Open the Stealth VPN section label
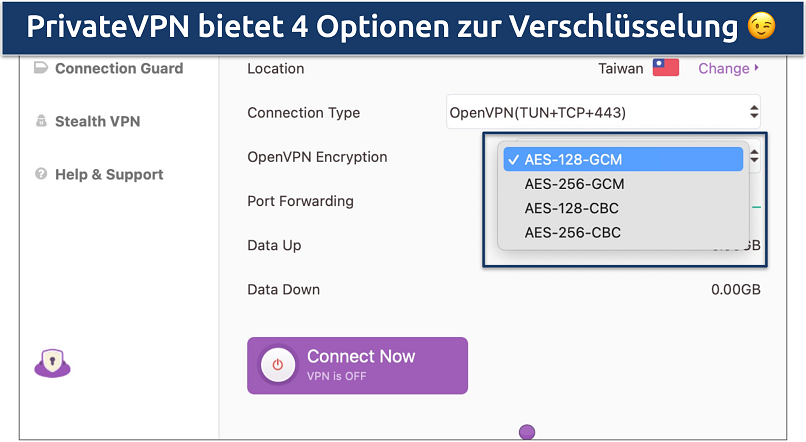The height and width of the screenshot is (442, 806). coord(97,122)
